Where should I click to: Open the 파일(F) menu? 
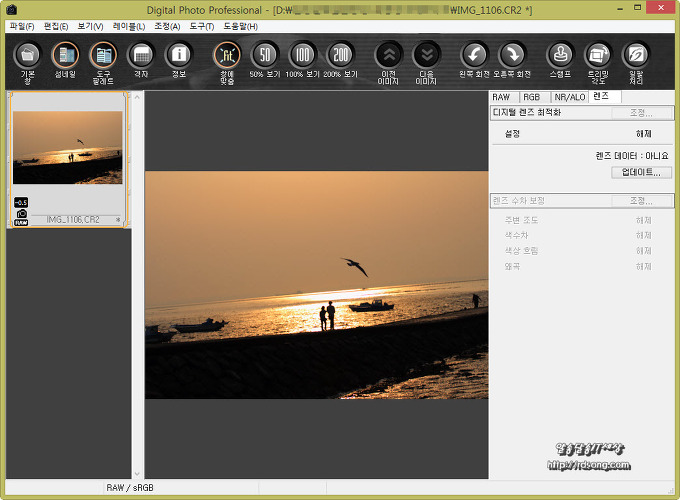point(21,26)
